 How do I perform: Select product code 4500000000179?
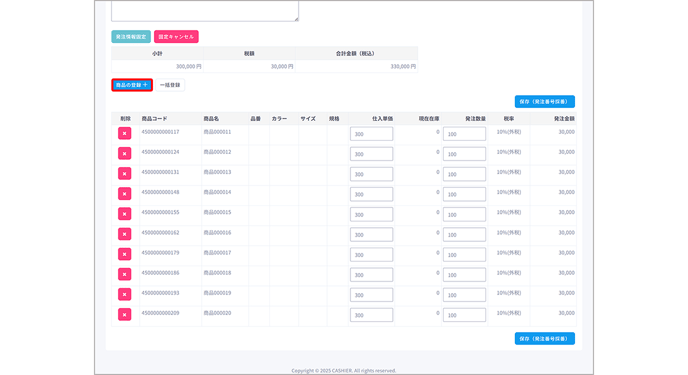pos(160,253)
